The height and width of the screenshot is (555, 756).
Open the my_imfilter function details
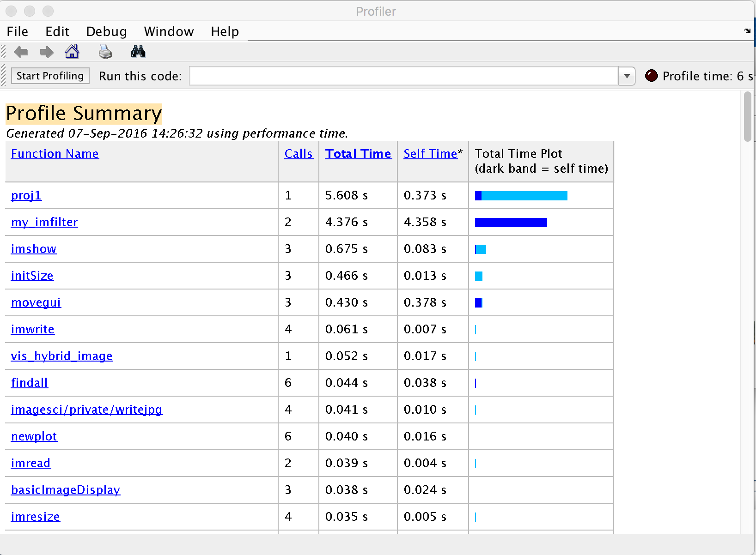tap(44, 222)
